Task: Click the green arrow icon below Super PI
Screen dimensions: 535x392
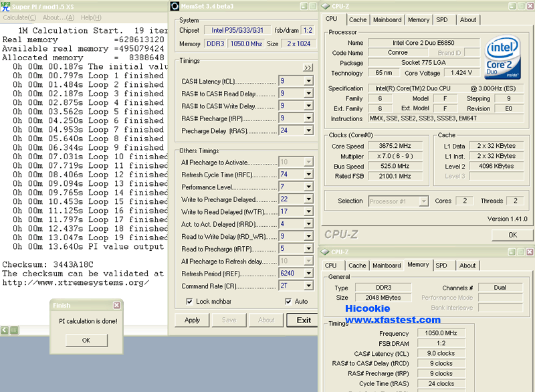Action: pos(5,330)
